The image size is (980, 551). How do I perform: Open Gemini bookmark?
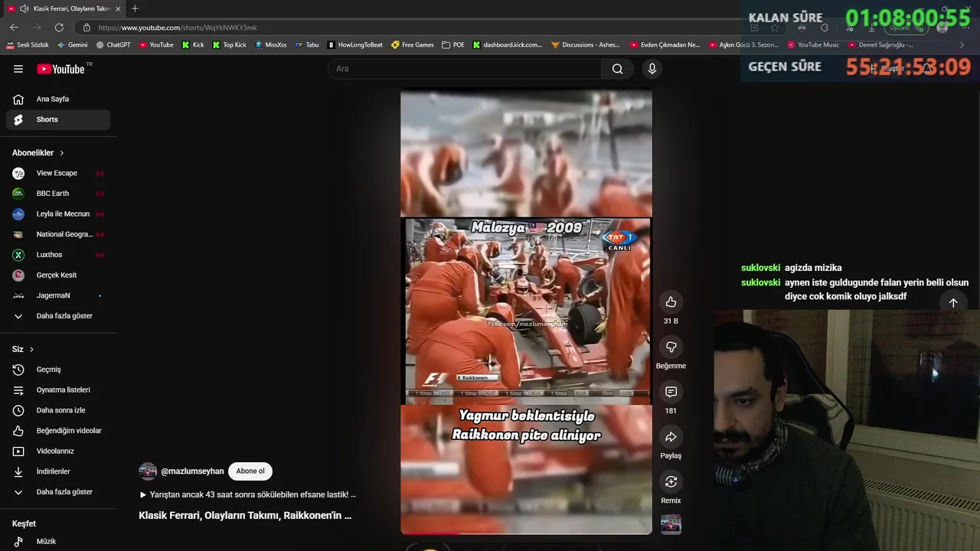73,45
